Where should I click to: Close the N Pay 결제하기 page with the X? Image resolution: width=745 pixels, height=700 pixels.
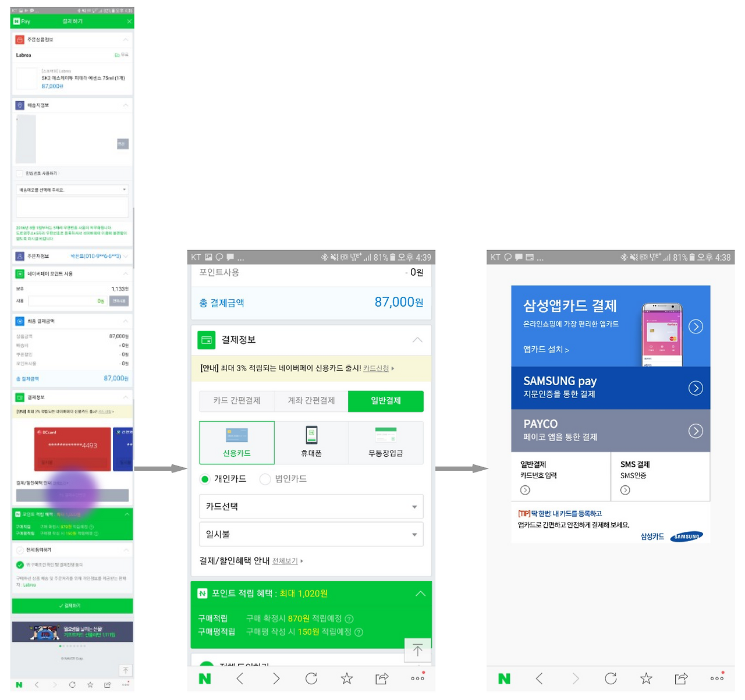(129, 22)
